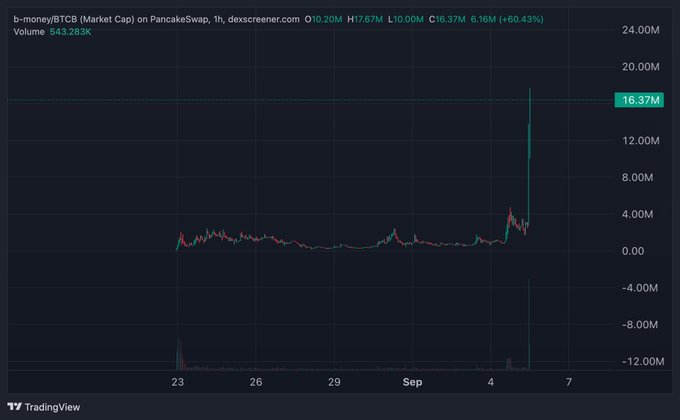The width and height of the screenshot is (680, 420).
Task: Click the 12.00M price axis label
Action: click(x=641, y=141)
